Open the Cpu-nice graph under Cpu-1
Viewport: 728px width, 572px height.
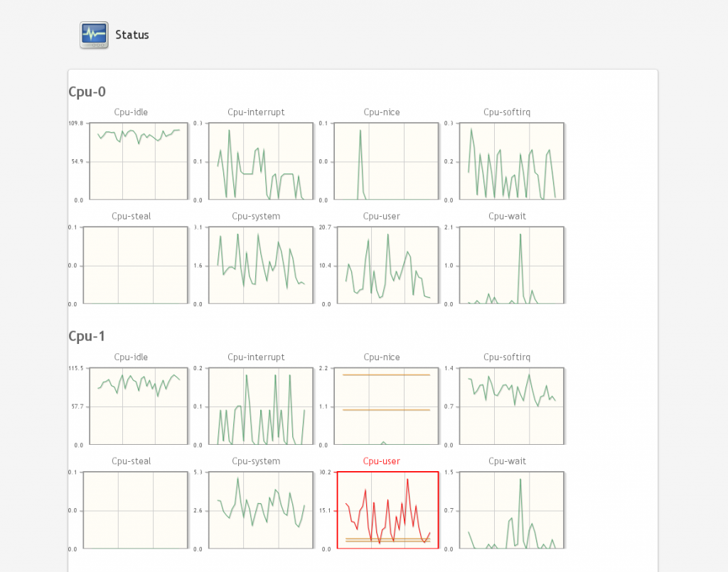(386, 406)
